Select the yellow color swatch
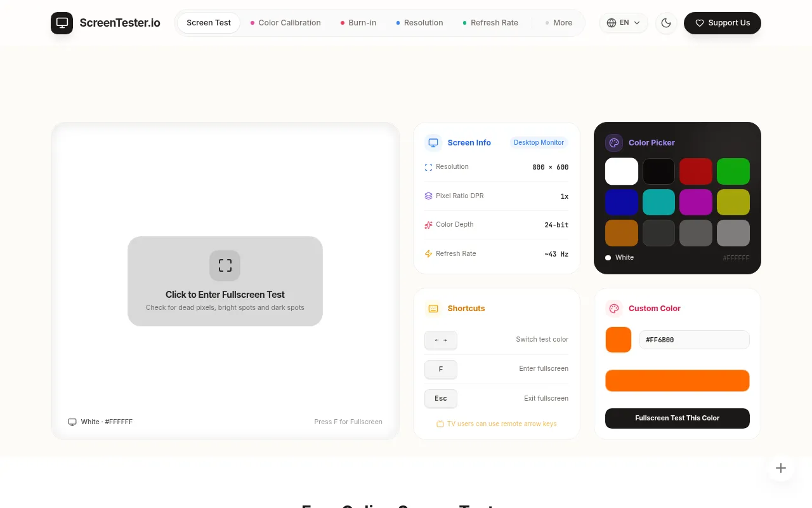This screenshot has height=508, width=812. (733, 203)
